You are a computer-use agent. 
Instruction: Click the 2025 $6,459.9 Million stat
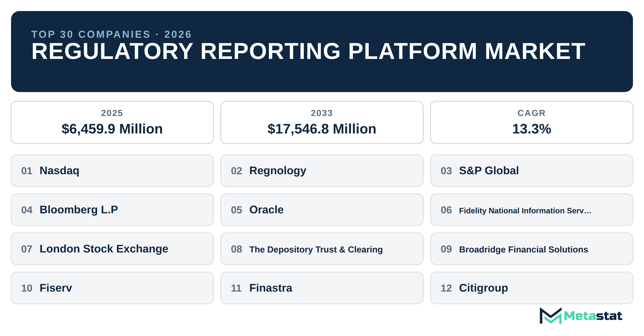112,122
